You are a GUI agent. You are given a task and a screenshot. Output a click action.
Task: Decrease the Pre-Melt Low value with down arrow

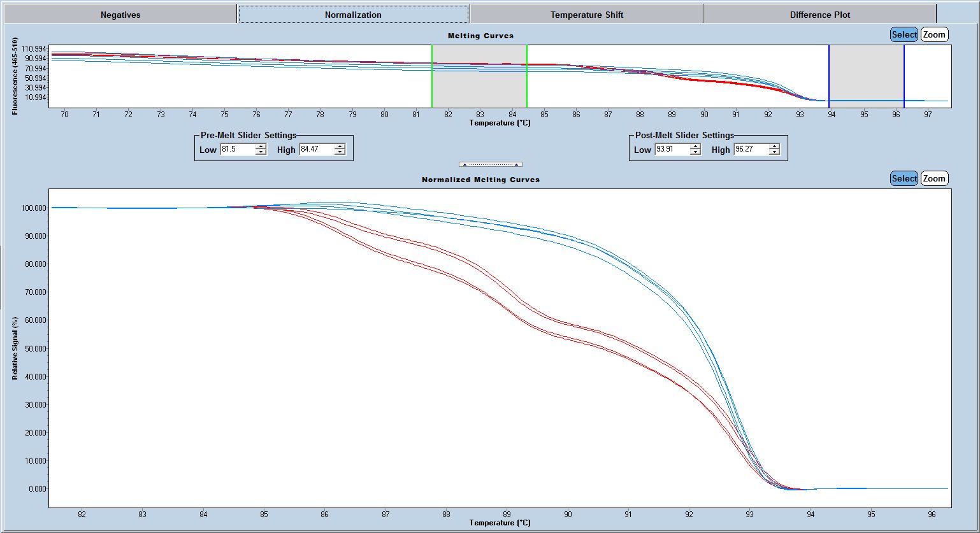[261, 152]
